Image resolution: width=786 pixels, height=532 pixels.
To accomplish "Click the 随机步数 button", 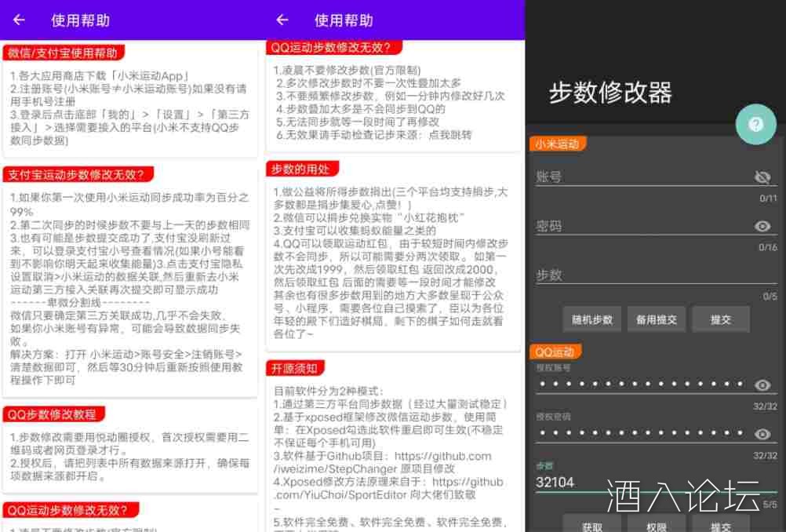I will (592, 319).
